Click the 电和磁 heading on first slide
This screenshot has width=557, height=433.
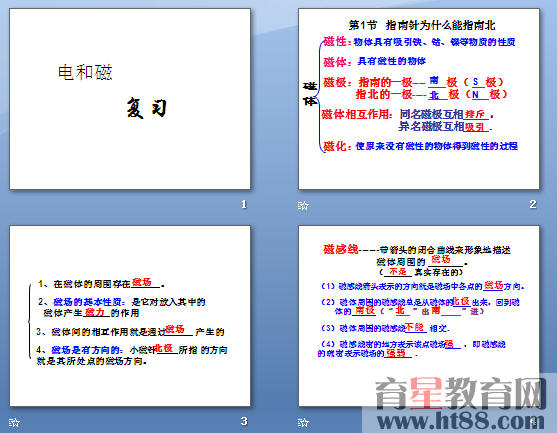click(85, 72)
